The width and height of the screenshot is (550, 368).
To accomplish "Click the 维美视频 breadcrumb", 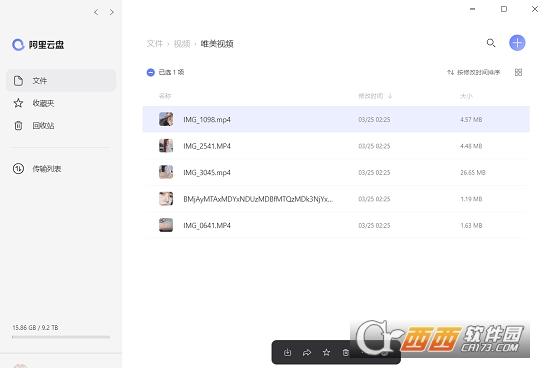I will click(x=217, y=44).
